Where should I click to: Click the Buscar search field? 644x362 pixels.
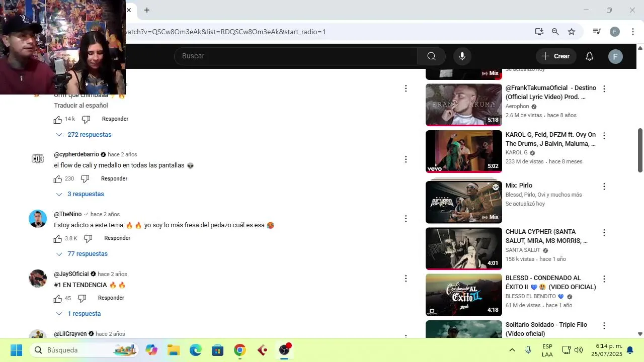(297, 56)
